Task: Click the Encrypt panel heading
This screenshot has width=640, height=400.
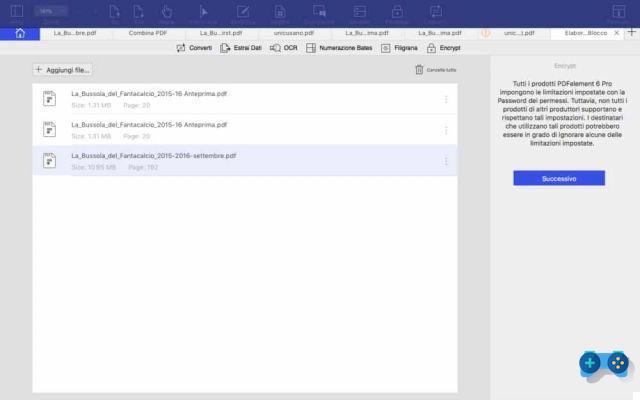Action: tap(565, 66)
